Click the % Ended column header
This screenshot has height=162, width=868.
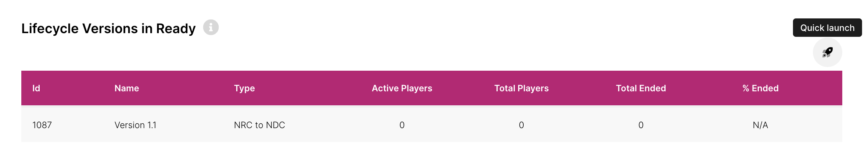click(760, 88)
